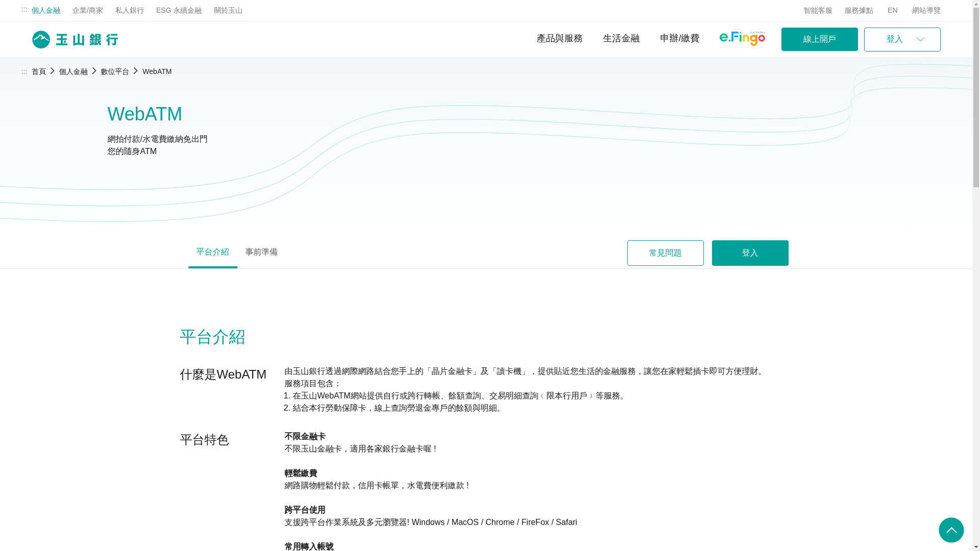Switch to the 事前準備 tab

tap(261, 253)
